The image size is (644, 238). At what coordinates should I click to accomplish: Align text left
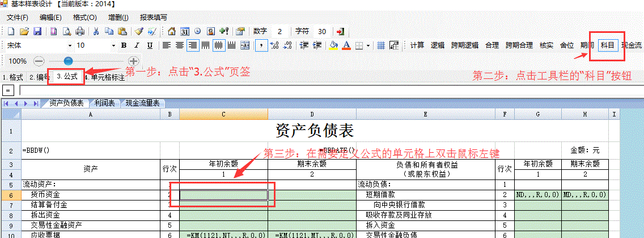click(x=166, y=45)
